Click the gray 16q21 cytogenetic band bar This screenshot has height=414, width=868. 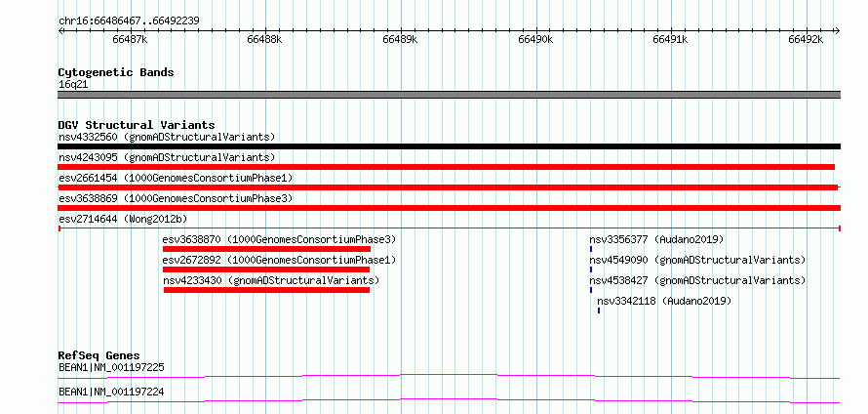(449, 95)
